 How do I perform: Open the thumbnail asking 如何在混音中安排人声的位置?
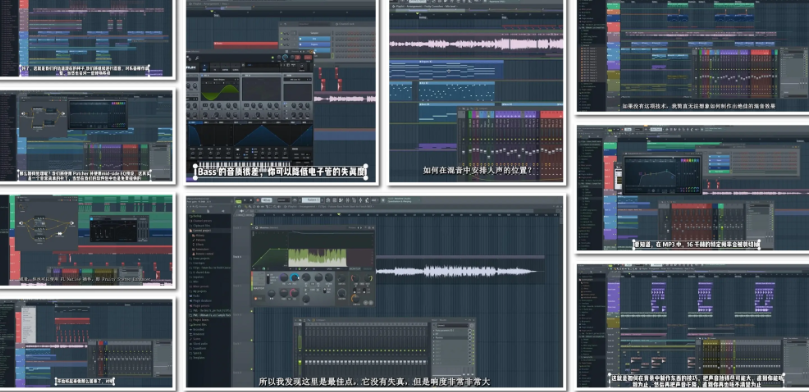pos(476,90)
